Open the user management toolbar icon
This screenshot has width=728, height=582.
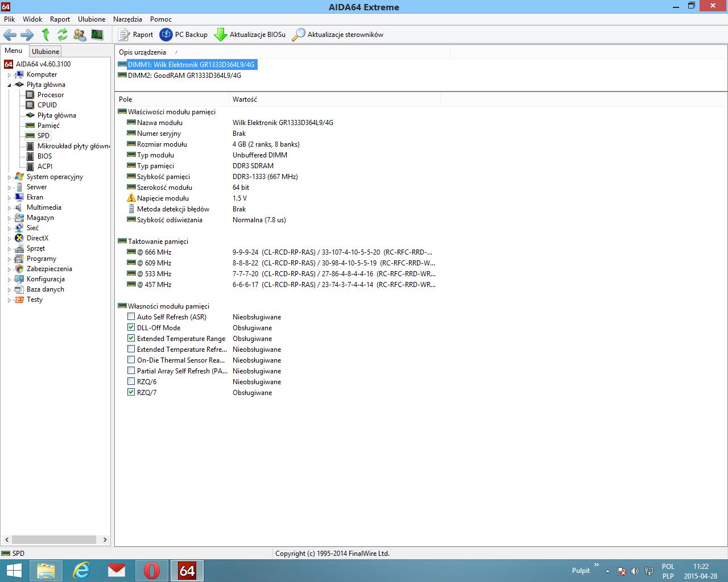coord(80,35)
